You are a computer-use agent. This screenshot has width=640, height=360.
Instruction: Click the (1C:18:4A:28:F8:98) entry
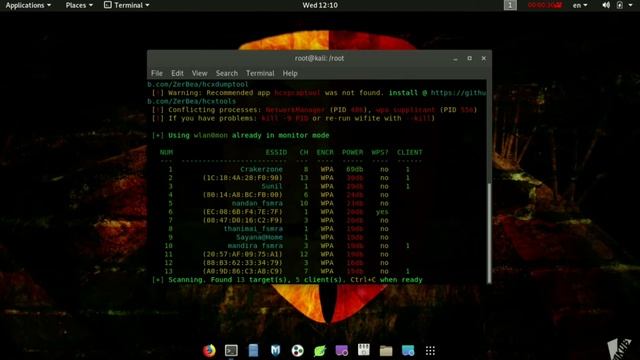point(242,178)
